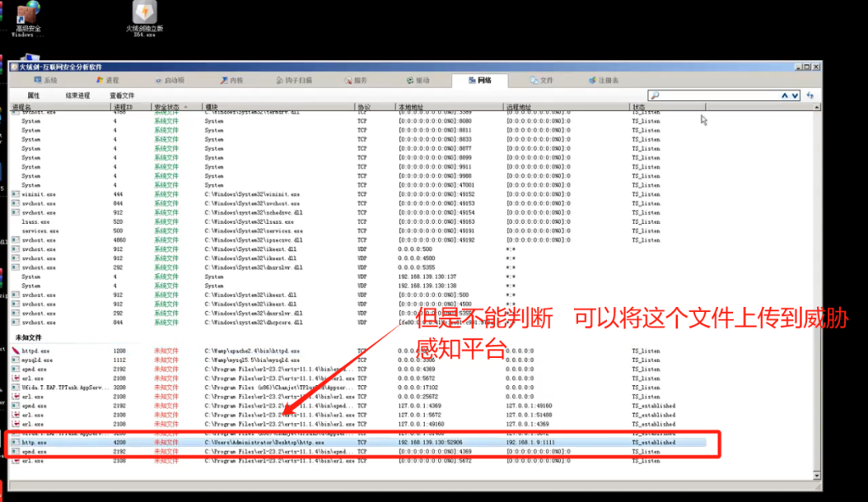Sort by 远程地址 column header
The width and height of the screenshot is (868, 502).
(565, 107)
